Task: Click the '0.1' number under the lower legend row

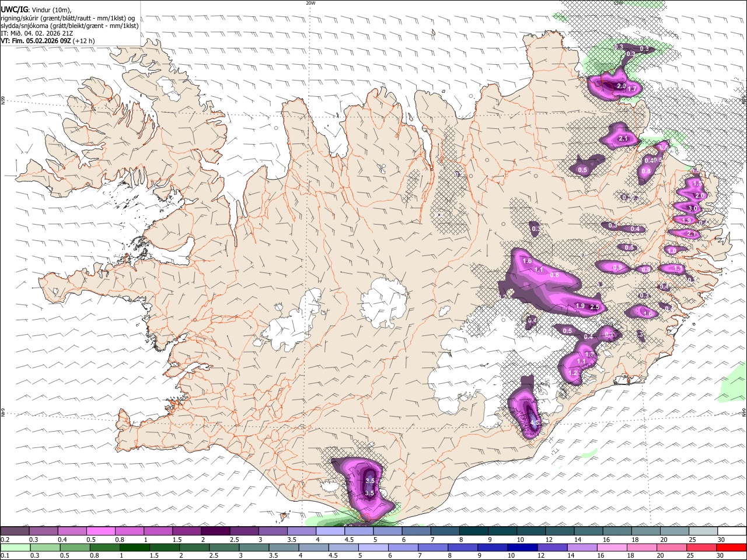Action: pyautogui.click(x=5, y=556)
